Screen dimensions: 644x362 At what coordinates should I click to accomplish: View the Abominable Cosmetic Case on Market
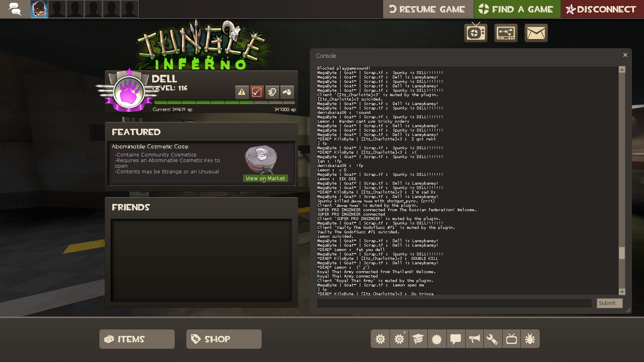pos(265,178)
